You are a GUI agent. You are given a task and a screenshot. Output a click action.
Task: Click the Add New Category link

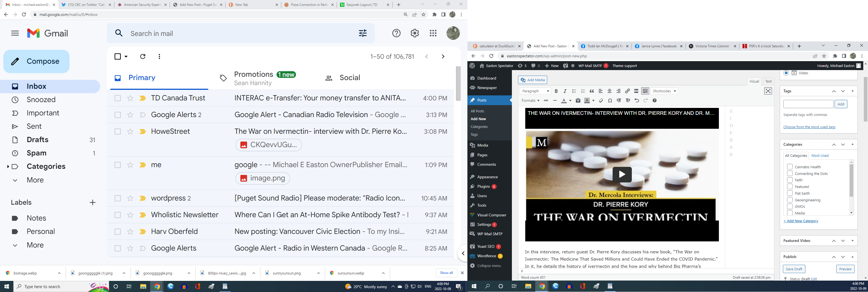(x=801, y=221)
